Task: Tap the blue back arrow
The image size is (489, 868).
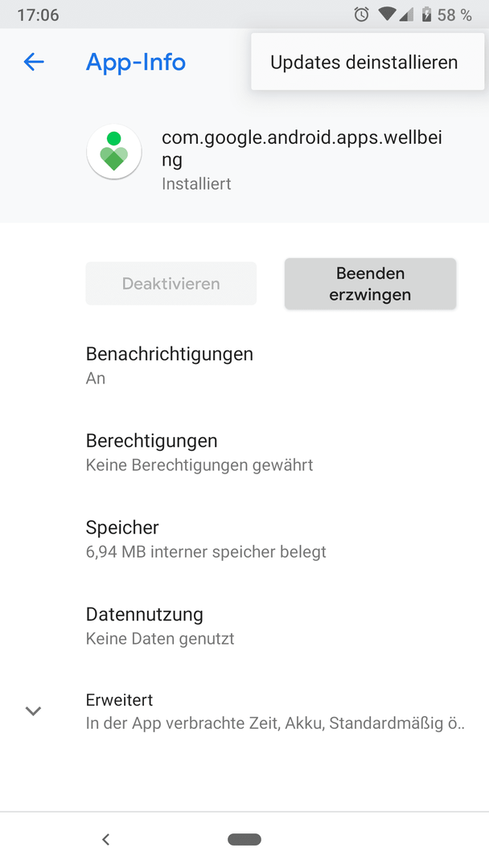Action: 34,62
